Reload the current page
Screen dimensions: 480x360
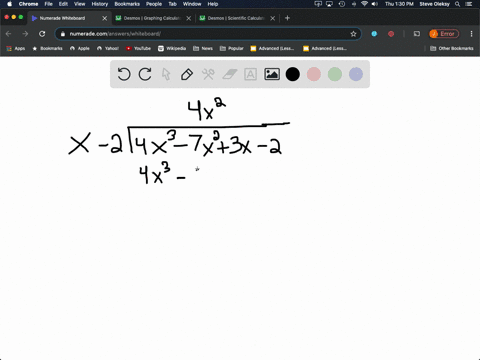[42, 34]
